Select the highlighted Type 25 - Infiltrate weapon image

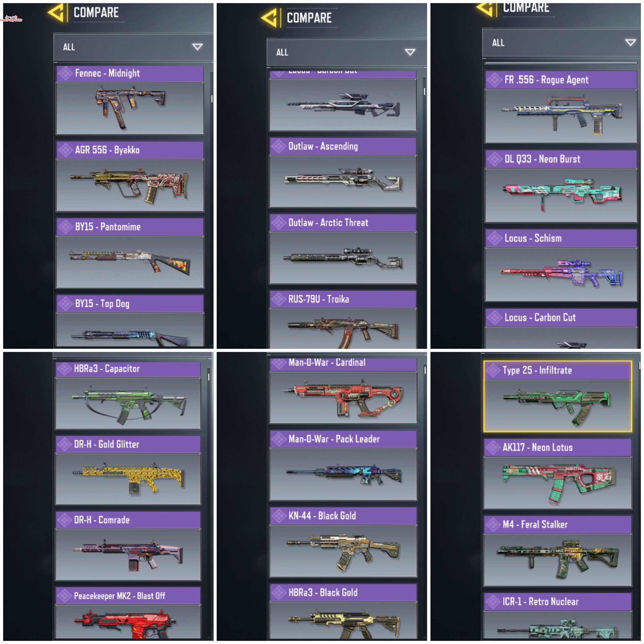coord(558,405)
